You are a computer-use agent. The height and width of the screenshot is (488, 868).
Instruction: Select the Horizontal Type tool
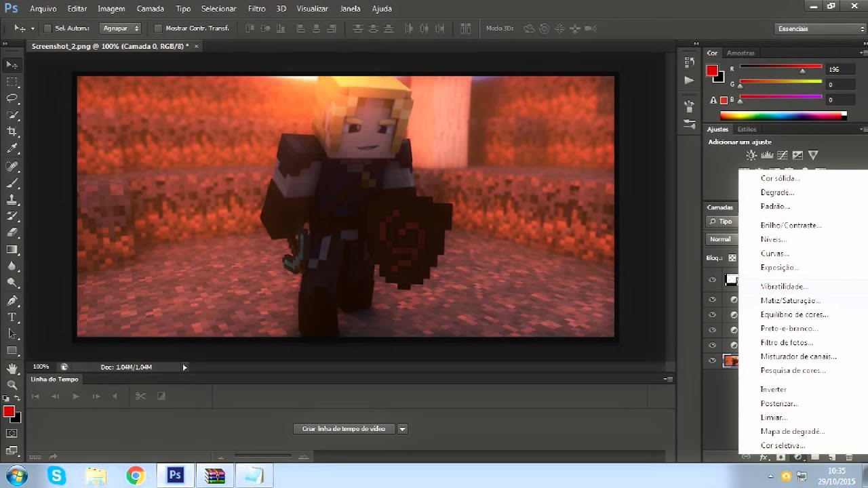(12, 317)
